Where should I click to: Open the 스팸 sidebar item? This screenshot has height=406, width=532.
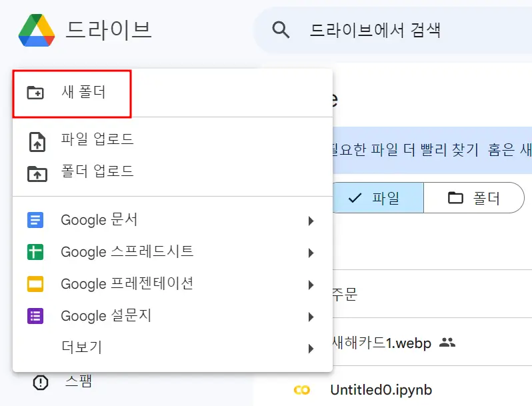click(79, 382)
